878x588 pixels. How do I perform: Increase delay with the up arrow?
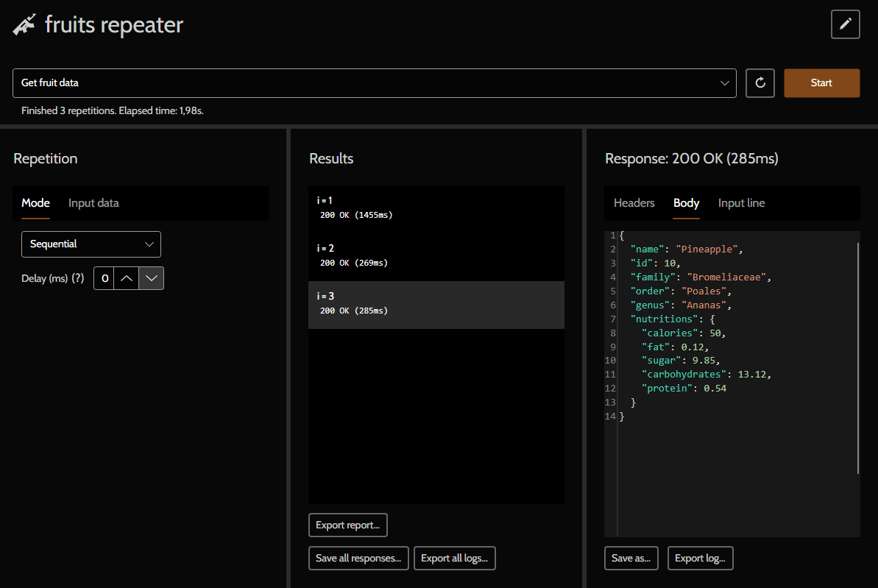click(x=127, y=278)
